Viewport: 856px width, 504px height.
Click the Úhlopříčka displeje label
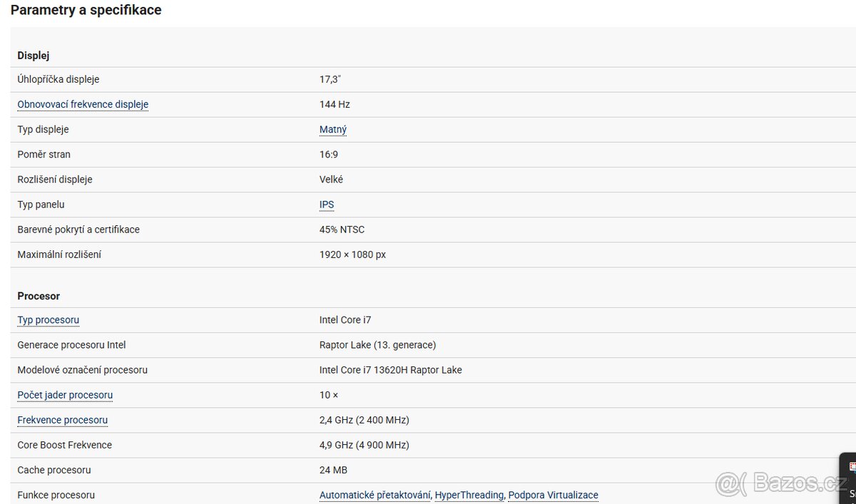point(58,79)
